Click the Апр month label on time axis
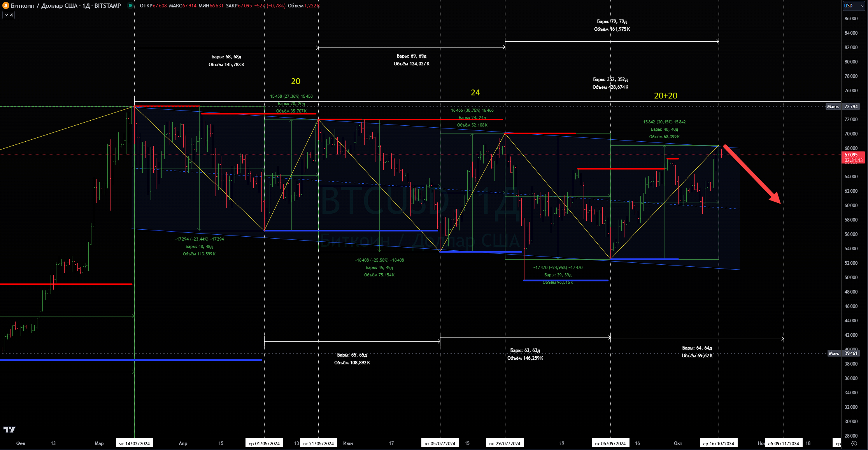The image size is (868, 450). pyautogui.click(x=183, y=443)
